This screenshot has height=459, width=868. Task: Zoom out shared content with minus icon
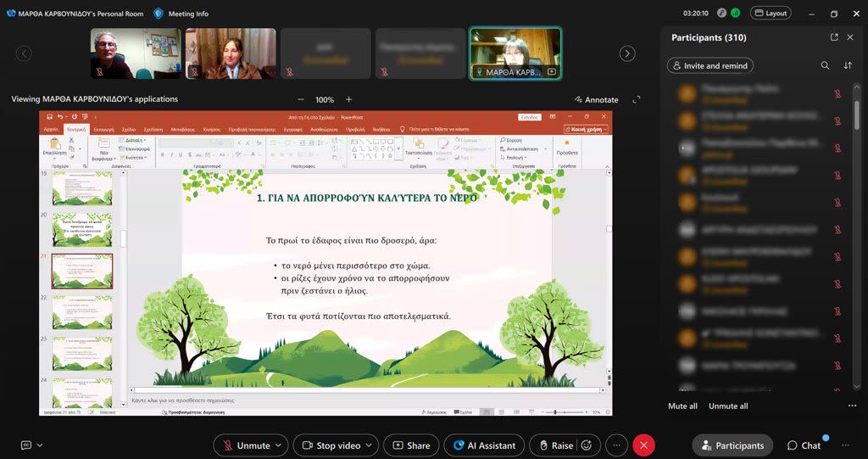tap(300, 99)
